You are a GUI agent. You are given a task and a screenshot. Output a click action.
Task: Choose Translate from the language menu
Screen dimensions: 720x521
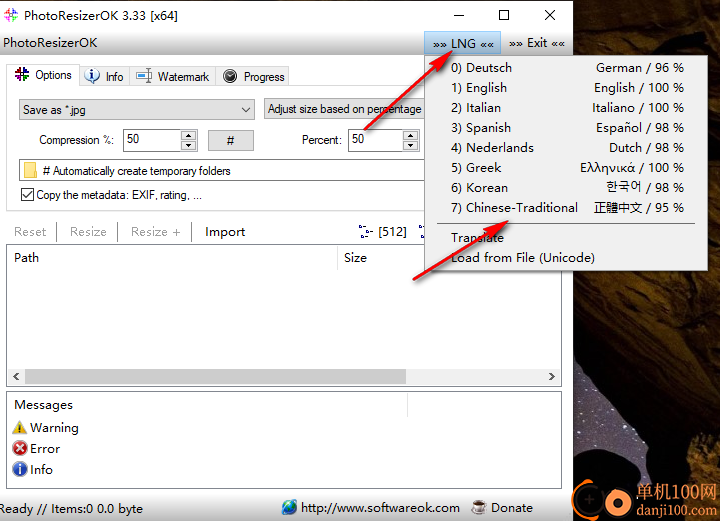coord(567,237)
